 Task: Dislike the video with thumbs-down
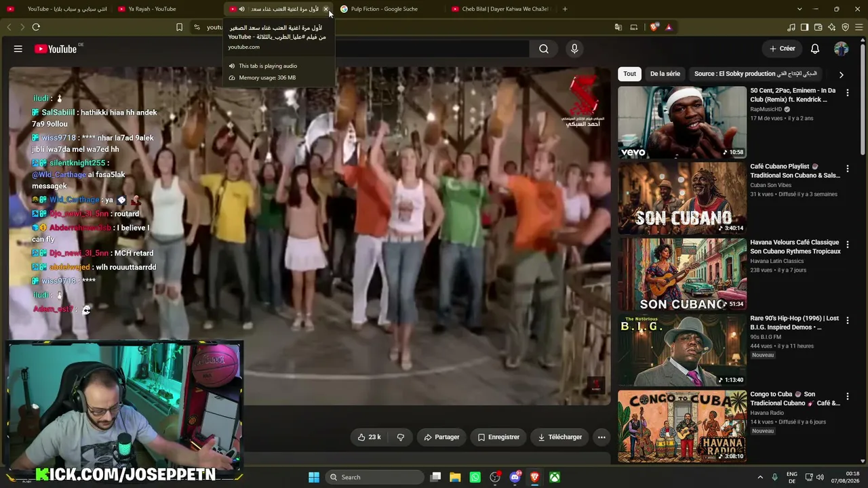tap(401, 437)
